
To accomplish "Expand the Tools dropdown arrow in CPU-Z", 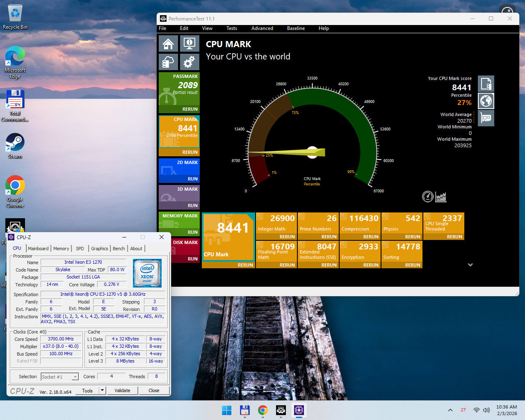I will point(103,390).
